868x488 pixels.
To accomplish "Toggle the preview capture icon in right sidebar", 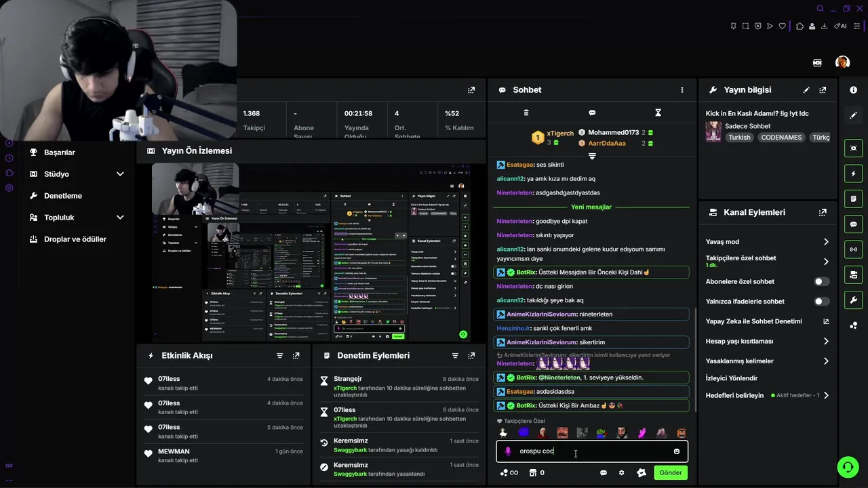I will coord(853,148).
